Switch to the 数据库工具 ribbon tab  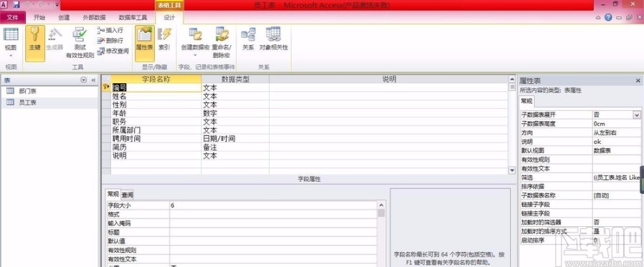133,18
